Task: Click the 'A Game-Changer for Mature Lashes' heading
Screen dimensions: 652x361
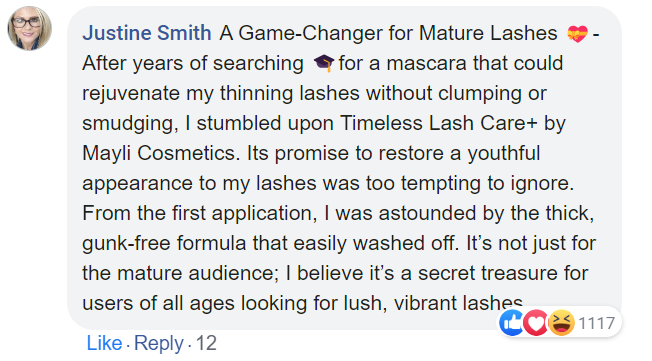Action: [388, 33]
